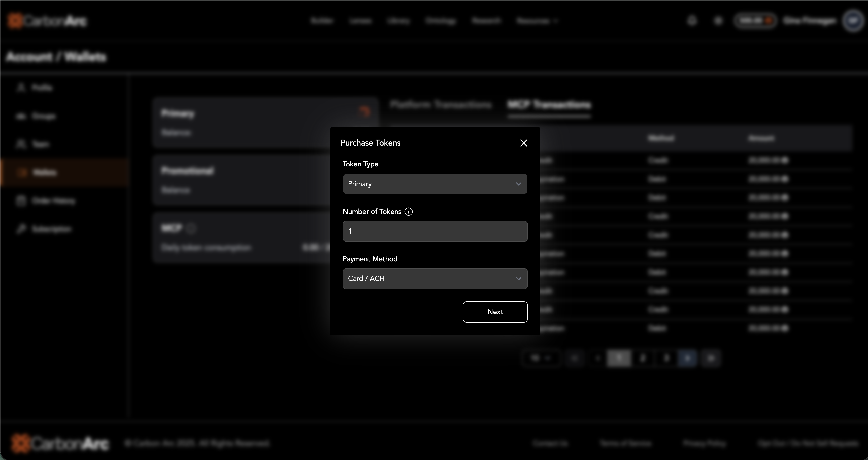Image resolution: width=868 pixels, height=460 pixels.
Task: Go to page 2 in pagination
Action: point(643,358)
